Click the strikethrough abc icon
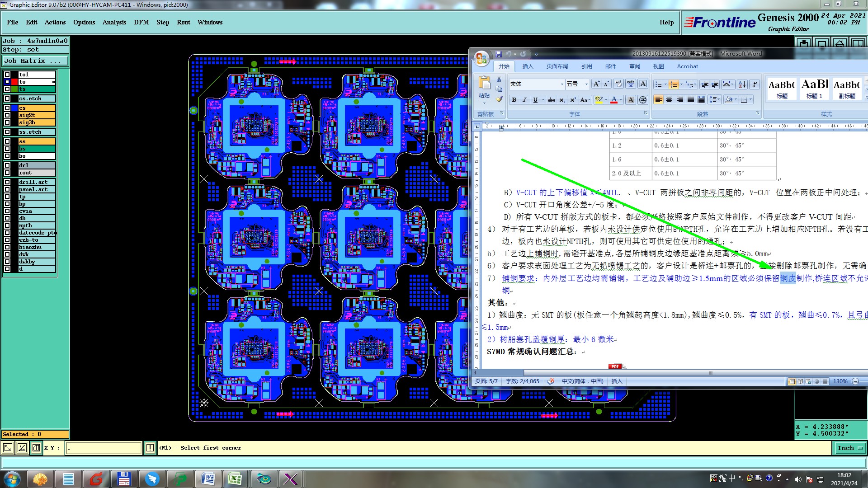This screenshot has width=868, height=488. [x=552, y=100]
